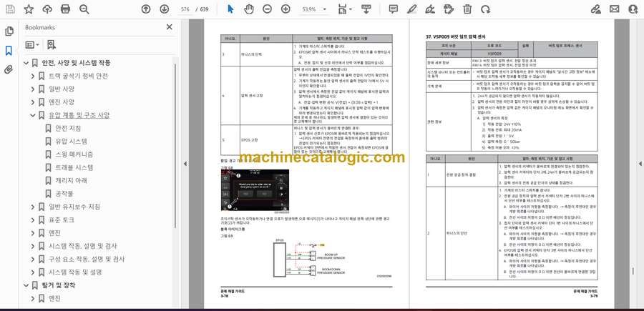The width and height of the screenshot is (644, 311).
Task: Click the display screen figure on page 3-78
Action: click(x=255, y=190)
